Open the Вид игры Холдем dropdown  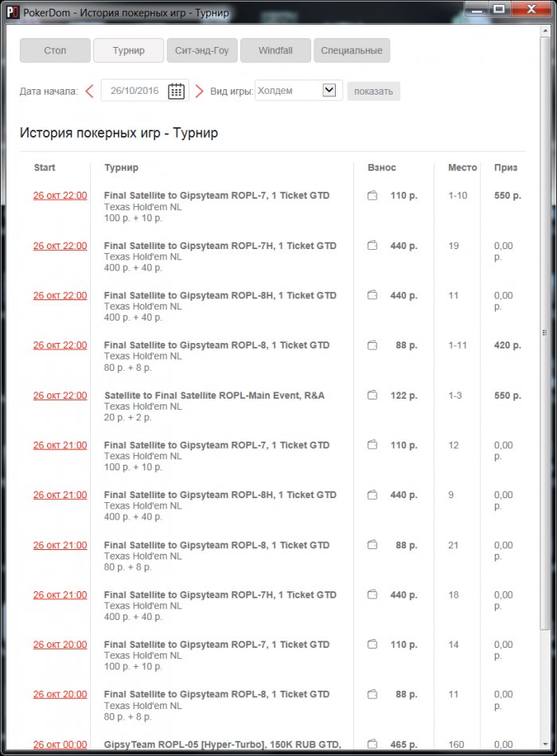coord(298,90)
